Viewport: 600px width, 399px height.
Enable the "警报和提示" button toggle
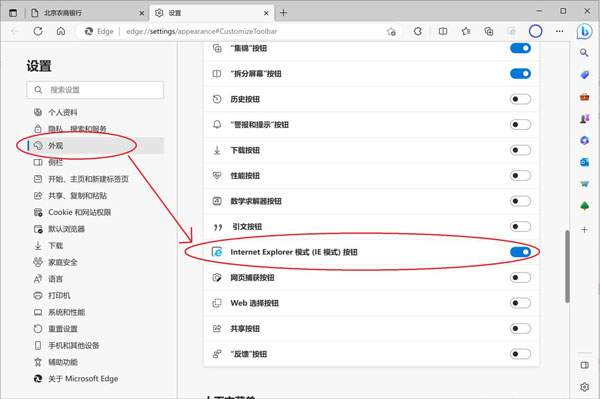click(520, 125)
